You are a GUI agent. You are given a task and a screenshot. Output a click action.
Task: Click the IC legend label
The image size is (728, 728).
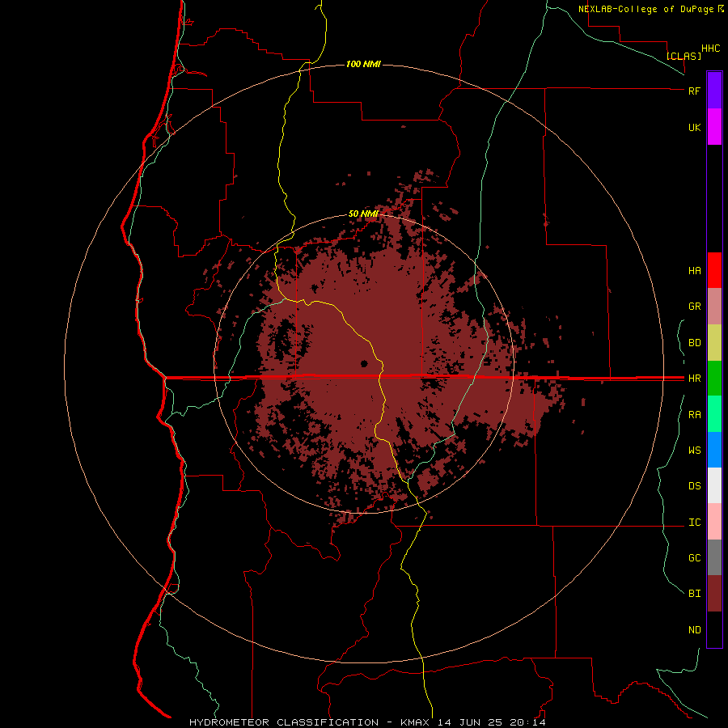(x=694, y=523)
